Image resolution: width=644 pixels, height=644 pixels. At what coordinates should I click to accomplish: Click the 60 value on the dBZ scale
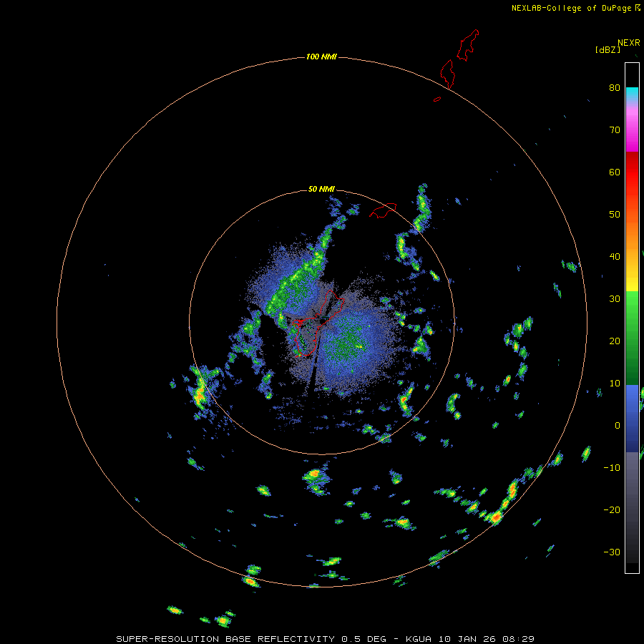pos(615,172)
